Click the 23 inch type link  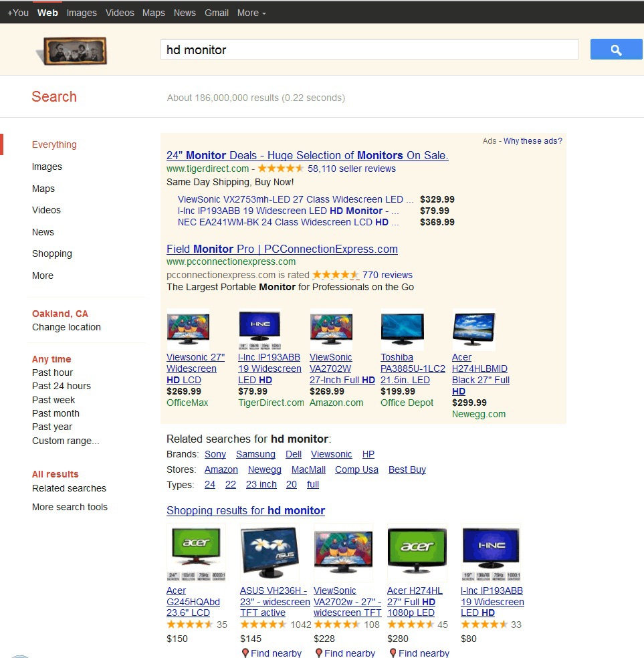[261, 485]
